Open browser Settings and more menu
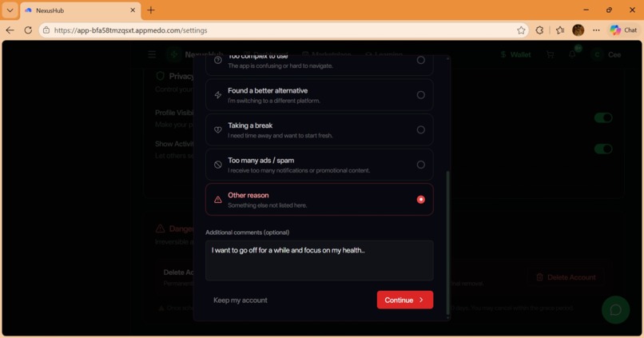The width and height of the screenshot is (644, 338). (x=596, y=30)
